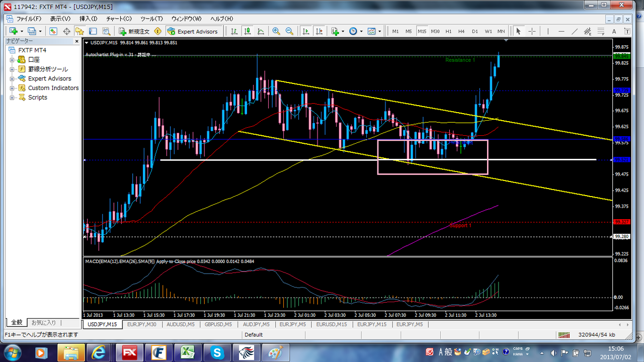
Task: Open the New Chart dropdown arrow
Action: pyautogui.click(x=21, y=31)
